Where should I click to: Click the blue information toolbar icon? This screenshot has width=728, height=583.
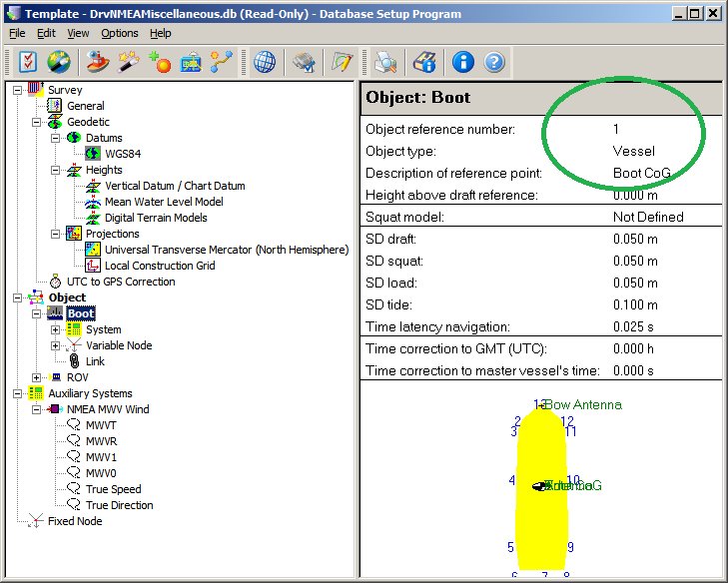pyautogui.click(x=462, y=62)
